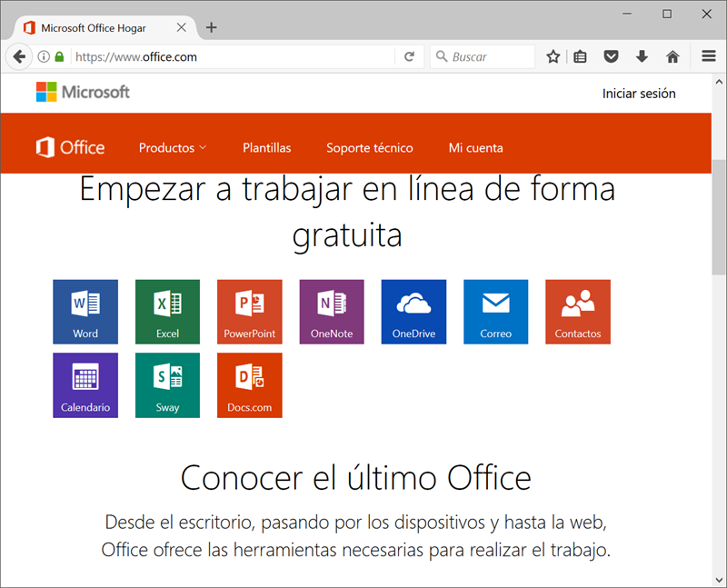Screen dimensions: 727x588
Task: Close the Microsoft Office Hogar tab
Action: click(181, 27)
